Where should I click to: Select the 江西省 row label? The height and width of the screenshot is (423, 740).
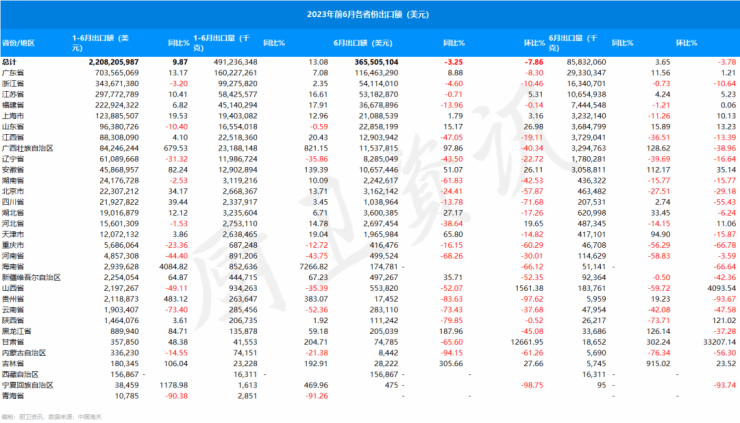13,137
